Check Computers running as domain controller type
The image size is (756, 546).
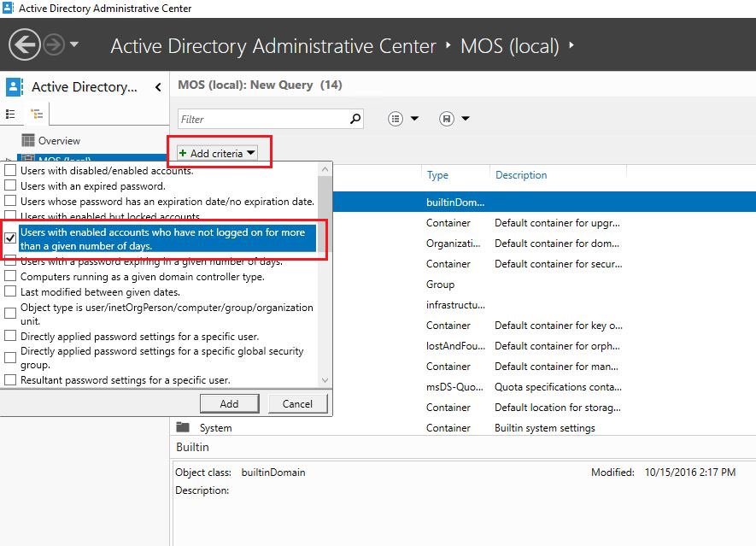(x=10, y=276)
